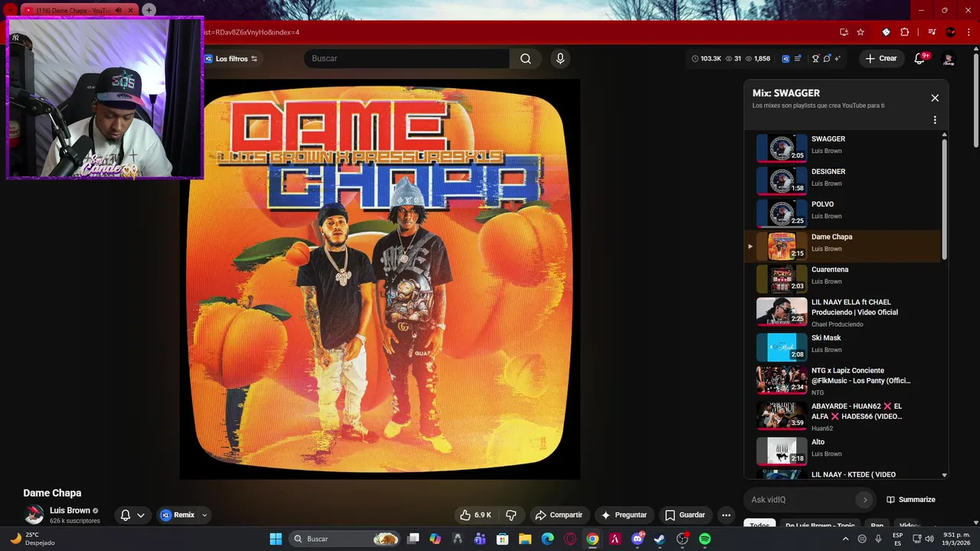This screenshot has height=551, width=980.
Task: Play Cuarentena in the Mix playlist
Action: pyautogui.click(x=842, y=279)
